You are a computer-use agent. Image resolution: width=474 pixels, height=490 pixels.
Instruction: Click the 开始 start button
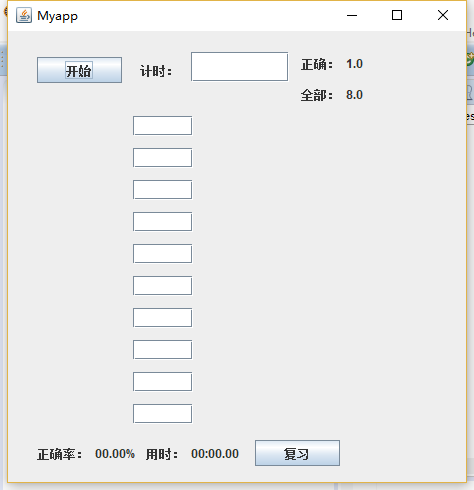79,70
